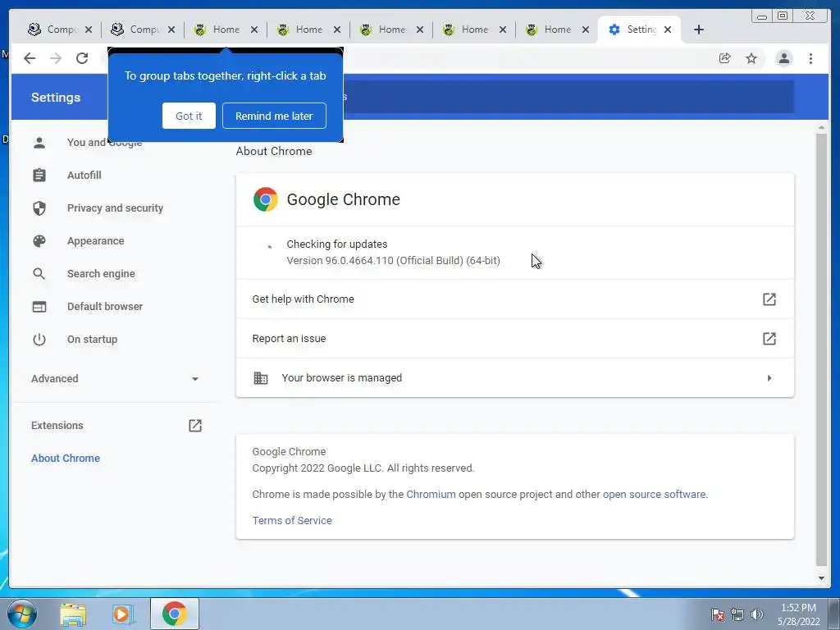Click the Search engine magnifier icon
The height and width of the screenshot is (630, 840).
click(39, 274)
